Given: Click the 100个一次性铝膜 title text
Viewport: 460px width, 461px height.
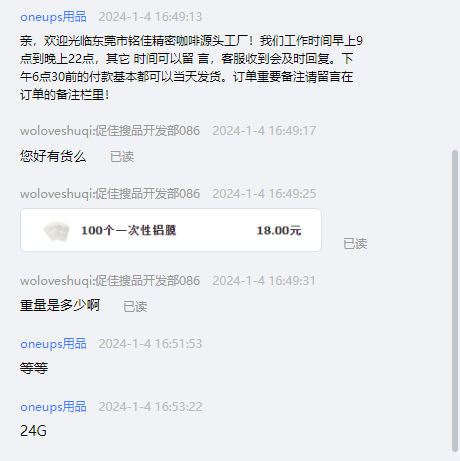Looking at the screenshot, I should pyautogui.click(x=129, y=230).
